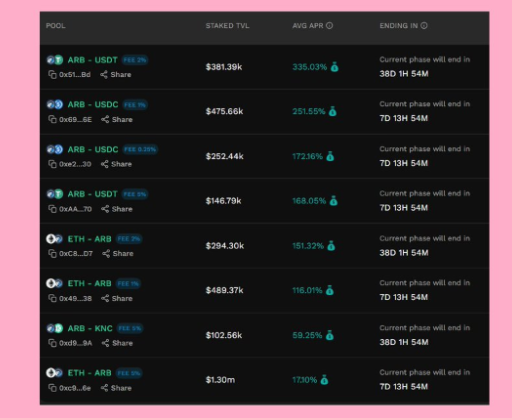Click token icons of the $381.39k ARB-USDT pool
Viewport: 512px width, 418px height.
tap(55, 60)
